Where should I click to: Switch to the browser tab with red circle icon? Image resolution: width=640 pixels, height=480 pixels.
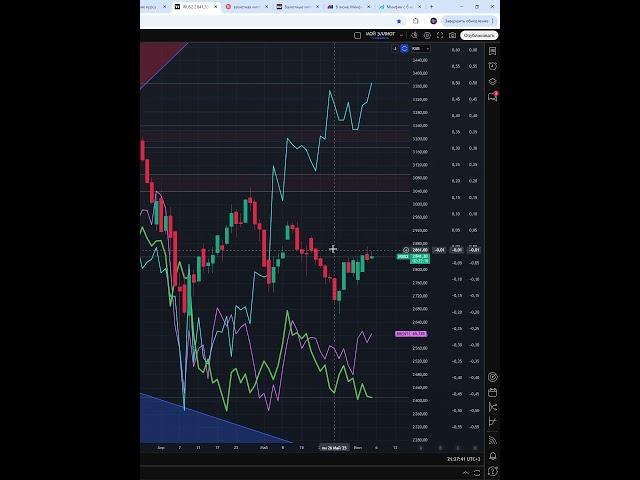click(246, 7)
